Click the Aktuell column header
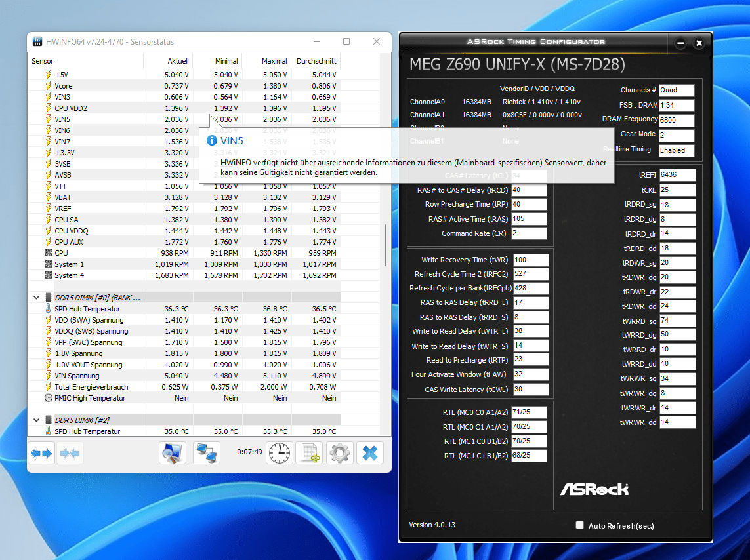This screenshot has width=750, height=560. coord(168,61)
